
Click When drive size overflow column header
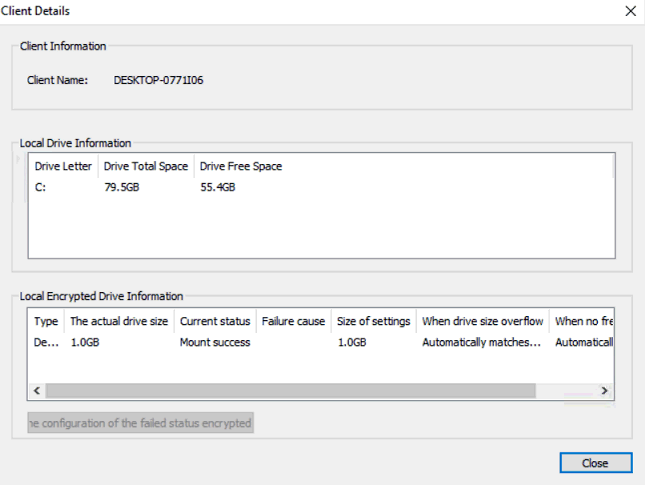483,321
